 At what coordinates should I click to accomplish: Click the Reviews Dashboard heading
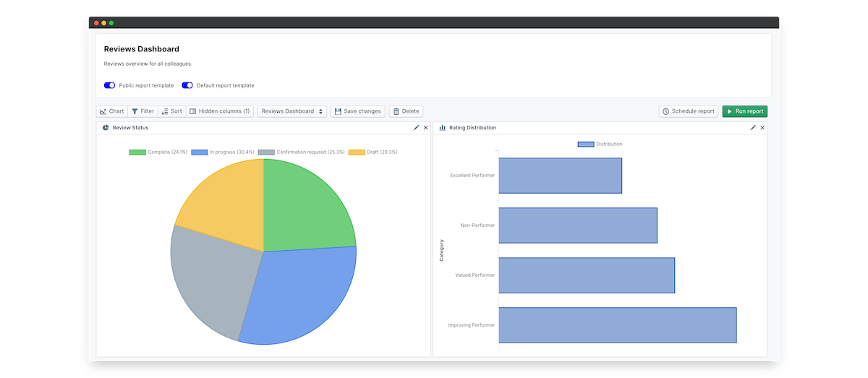pyautogui.click(x=142, y=49)
